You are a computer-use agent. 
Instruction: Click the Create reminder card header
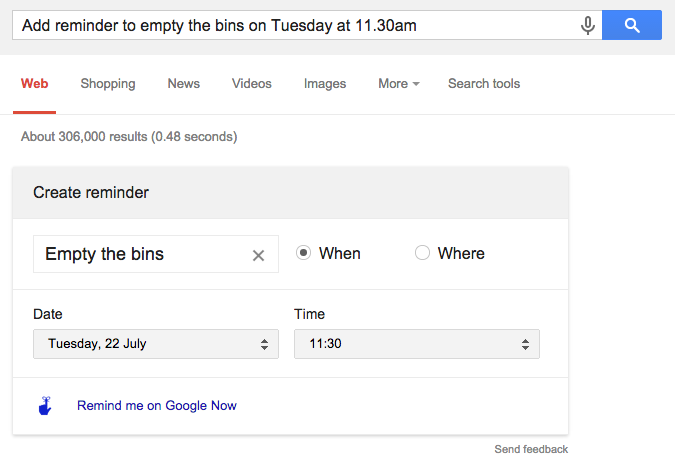(291, 193)
